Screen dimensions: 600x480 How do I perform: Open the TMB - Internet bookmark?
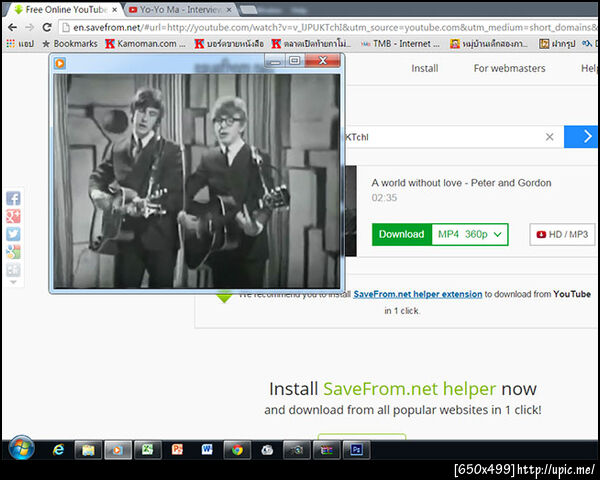(x=400, y=44)
